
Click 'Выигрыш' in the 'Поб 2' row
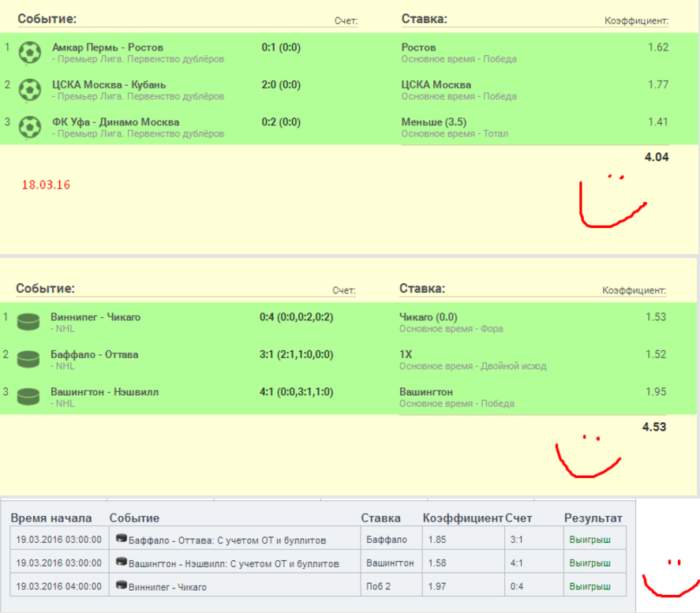590,586
